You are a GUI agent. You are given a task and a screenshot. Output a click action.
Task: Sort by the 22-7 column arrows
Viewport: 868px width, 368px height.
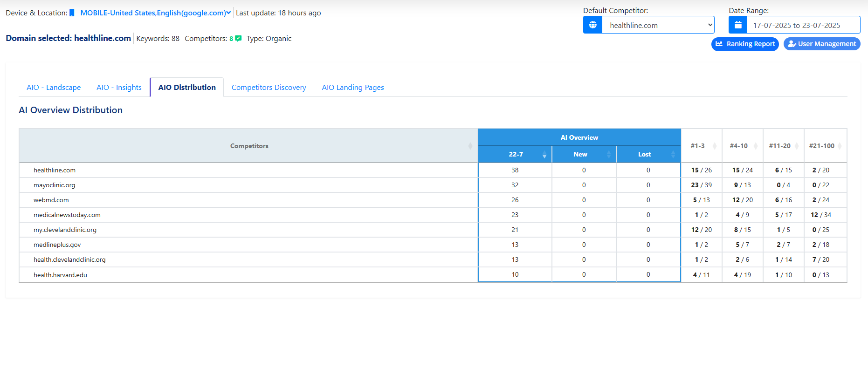click(544, 154)
